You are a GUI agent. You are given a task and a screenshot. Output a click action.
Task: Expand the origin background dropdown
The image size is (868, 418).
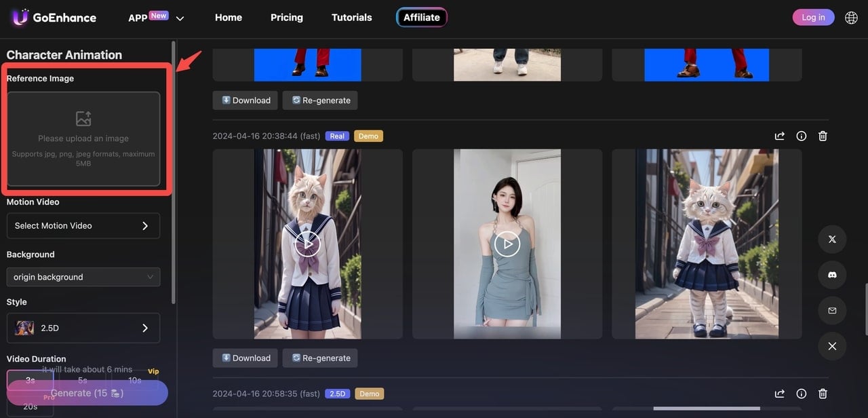(83, 277)
